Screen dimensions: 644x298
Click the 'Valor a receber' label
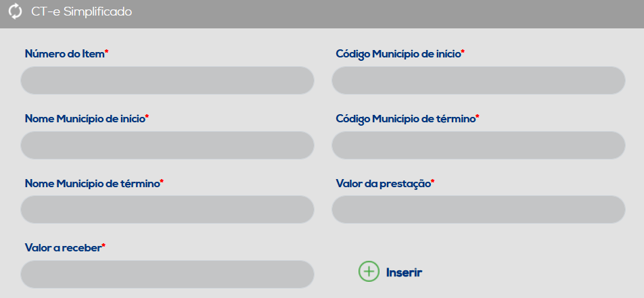(63, 248)
